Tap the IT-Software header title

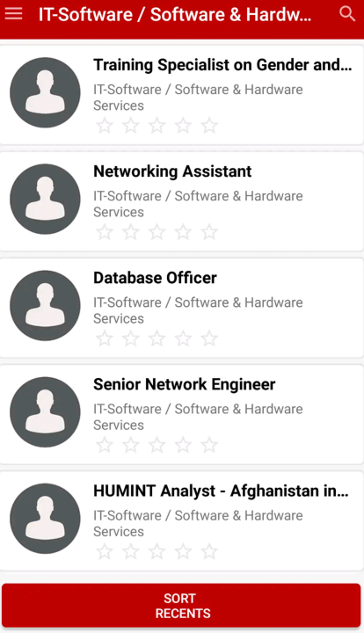[175, 15]
